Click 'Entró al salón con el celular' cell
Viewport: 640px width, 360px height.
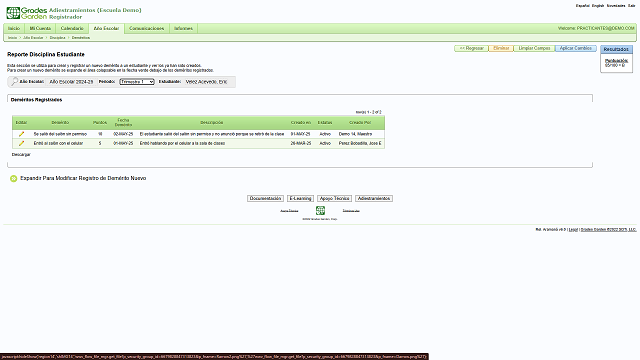58,143
